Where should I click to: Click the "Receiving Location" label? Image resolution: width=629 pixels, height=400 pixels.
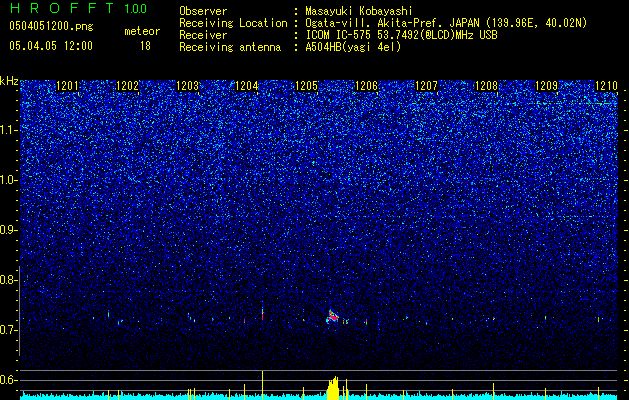coord(233,23)
